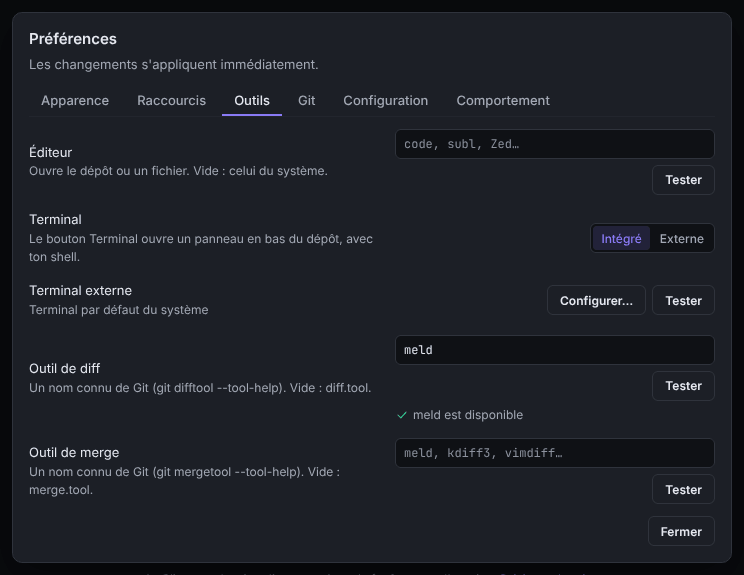Click the 'Le bouton Terminal ouvre un panneau' description
Image resolution: width=744 pixels, height=575 pixels.
201,248
